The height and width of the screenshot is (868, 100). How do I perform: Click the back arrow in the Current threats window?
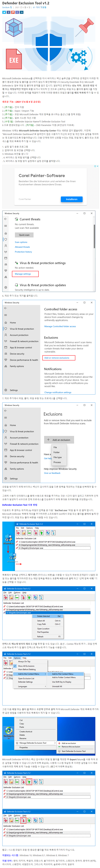(6, 219)
